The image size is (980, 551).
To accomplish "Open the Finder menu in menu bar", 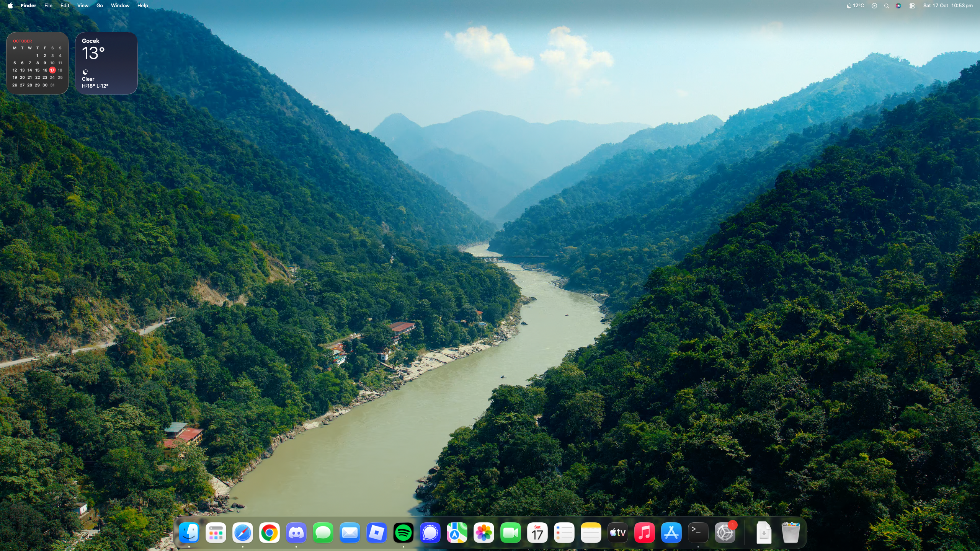I will pyautogui.click(x=28, y=5).
